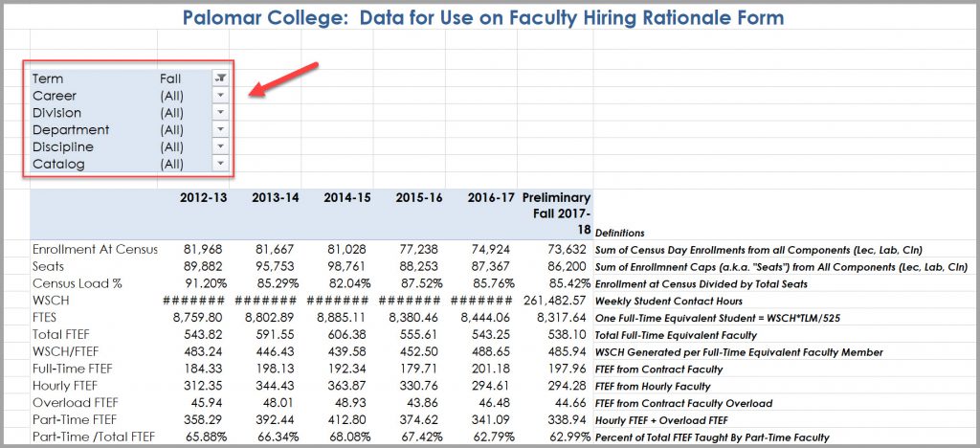The height and width of the screenshot is (448, 980).
Task: Select the Overload FTEF row label
Action: click(x=75, y=403)
